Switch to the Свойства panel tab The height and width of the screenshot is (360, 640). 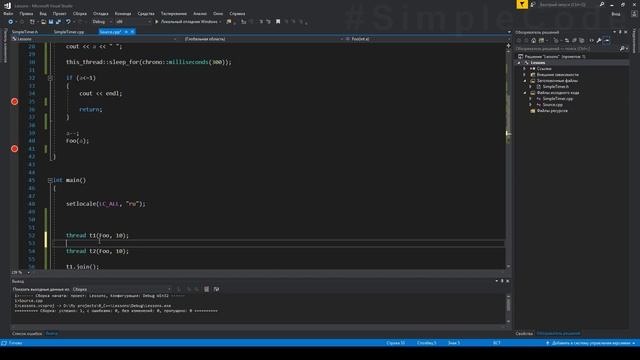point(524,333)
